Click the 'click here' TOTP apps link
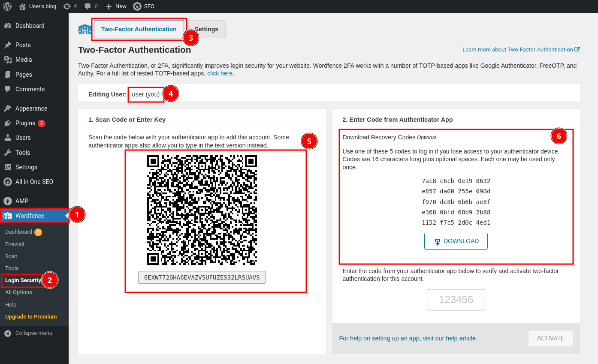Screen dimensions: 598x364 [220, 73]
